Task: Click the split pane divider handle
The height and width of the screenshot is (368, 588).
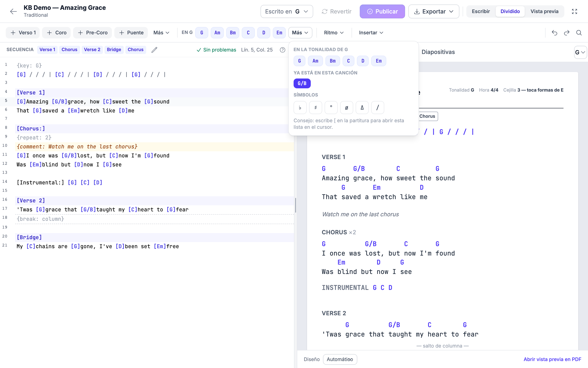Action: tap(295, 205)
